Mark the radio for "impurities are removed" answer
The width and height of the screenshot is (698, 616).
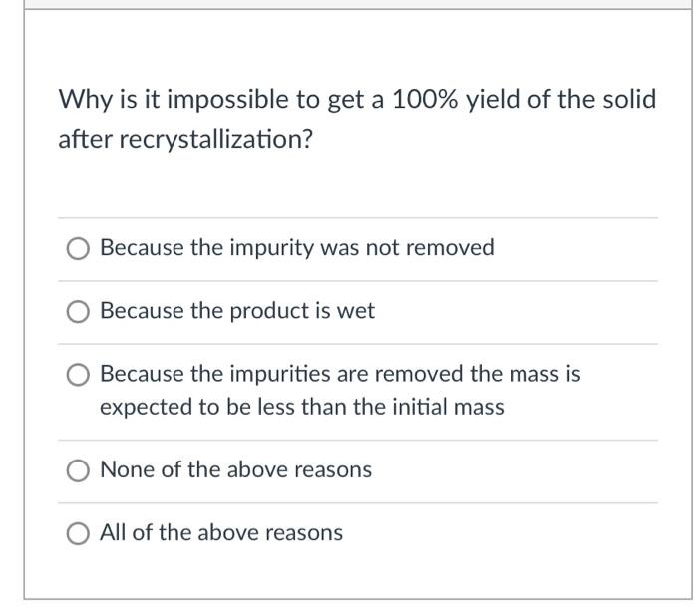coord(78,375)
